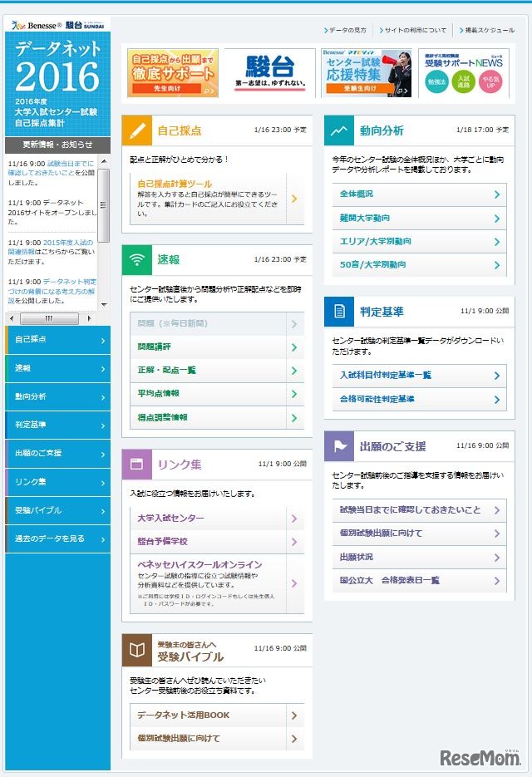This screenshot has height=777, width=532.
Task: Click news link 試験当日までに確認しておきたいこと
Action: (51, 168)
